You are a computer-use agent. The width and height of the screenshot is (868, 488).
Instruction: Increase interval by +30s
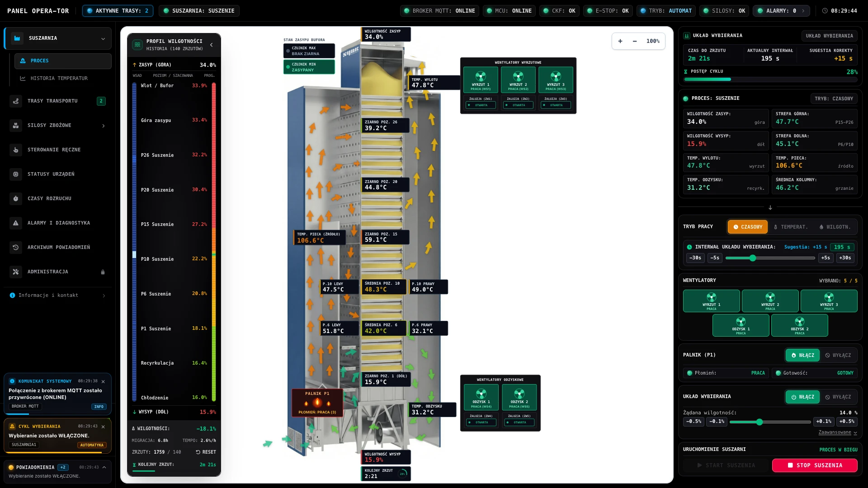[845, 258]
